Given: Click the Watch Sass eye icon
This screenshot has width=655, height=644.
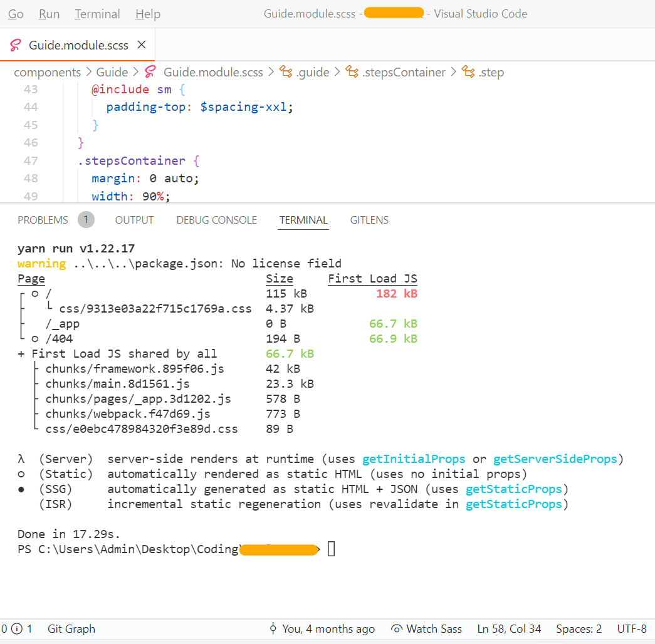Looking at the screenshot, I should coord(396,628).
